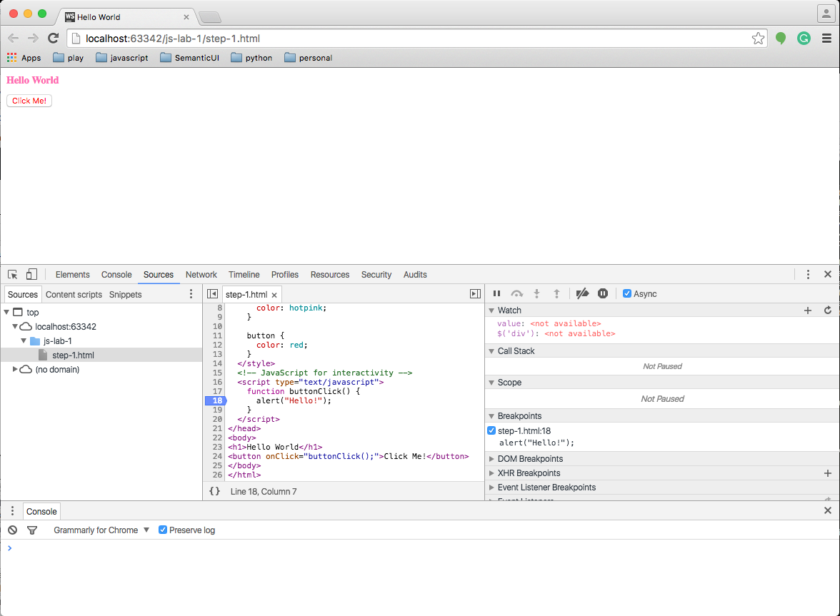
Task: Add a new watch expression
Action: pyautogui.click(x=808, y=310)
